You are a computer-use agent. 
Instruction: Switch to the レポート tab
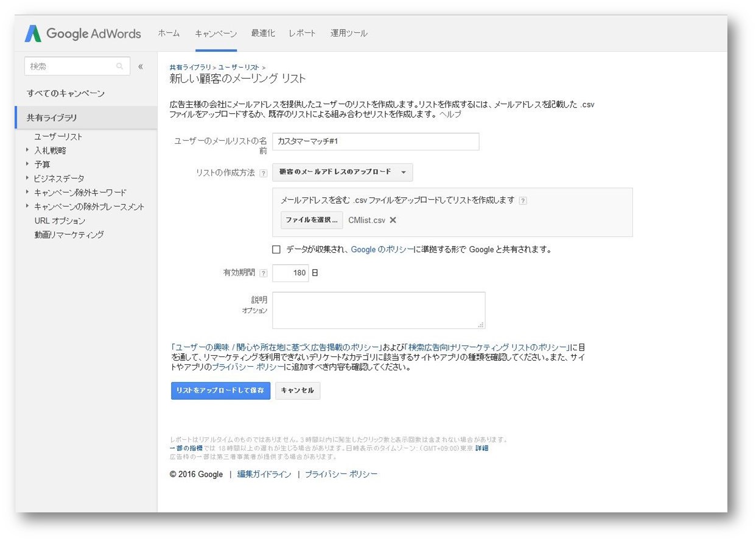coord(303,34)
